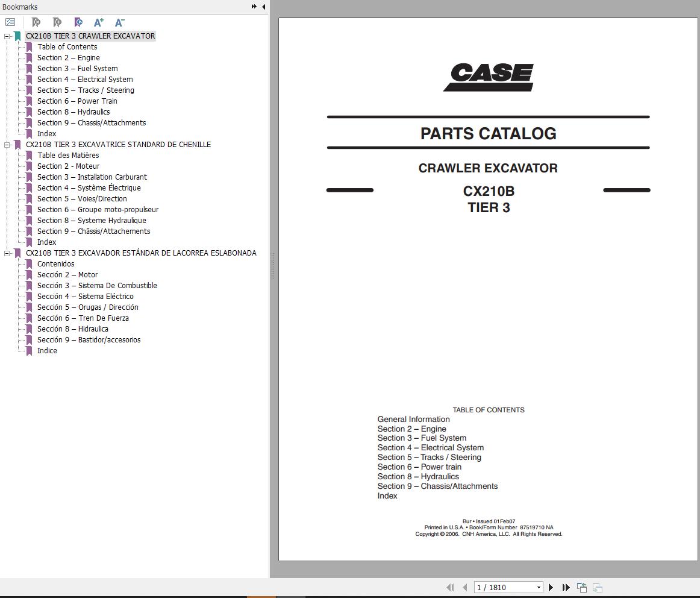This screenshot has width=700, height=598.
Task: Collapse the Bookmarks panel with left arrow
Action: click(x=263, y=7)
